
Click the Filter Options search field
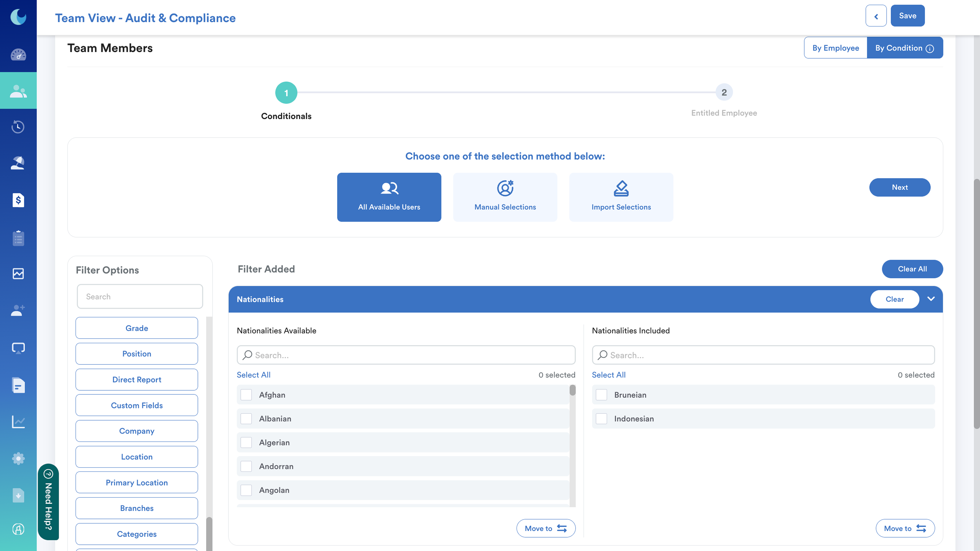[x=140, y=297]
